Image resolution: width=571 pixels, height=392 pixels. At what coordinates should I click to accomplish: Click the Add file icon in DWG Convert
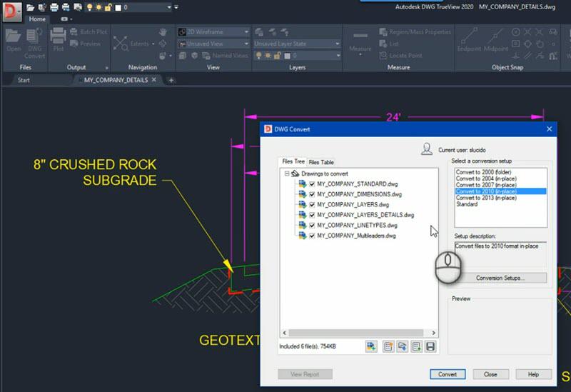pyautogui.click(x=371, y=346)
